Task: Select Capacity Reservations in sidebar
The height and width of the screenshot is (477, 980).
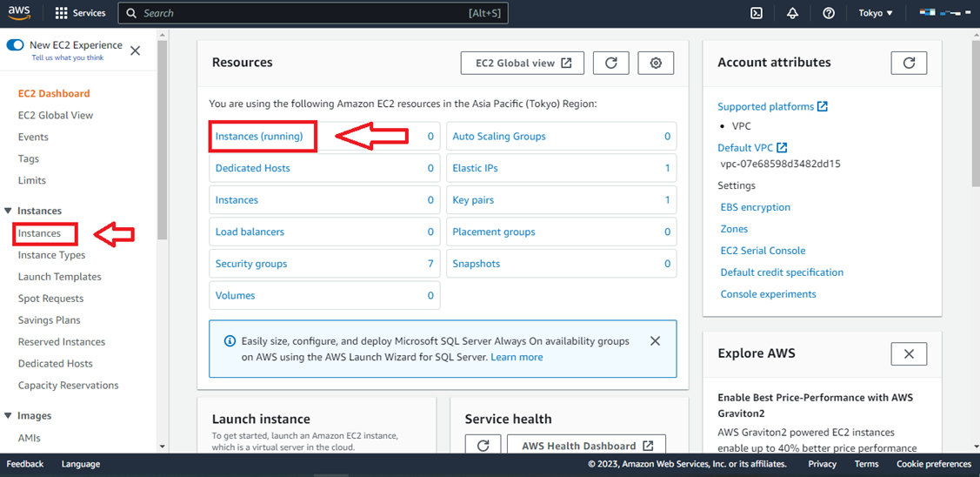Action: 68,385
